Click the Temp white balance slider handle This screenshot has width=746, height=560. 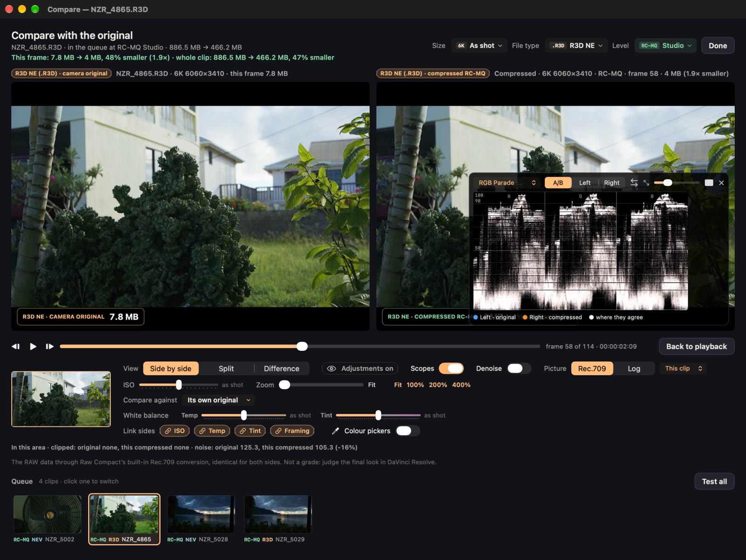[x=244, y=415]
